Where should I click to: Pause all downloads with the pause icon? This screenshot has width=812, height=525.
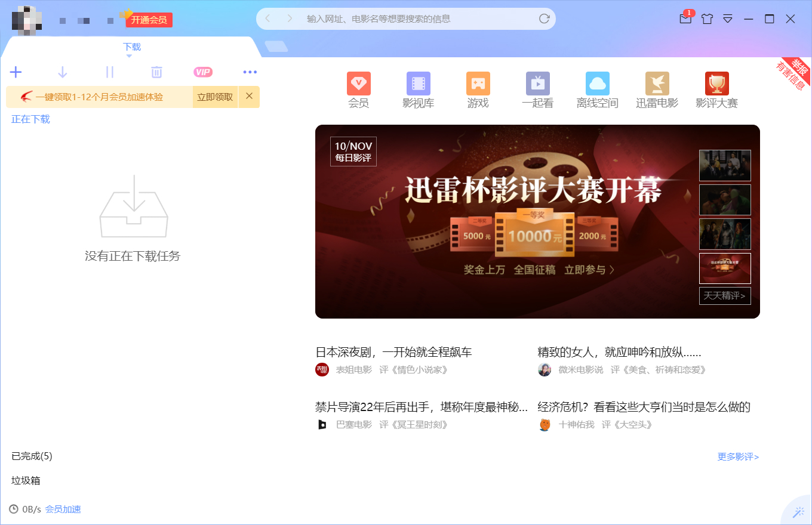109,72
